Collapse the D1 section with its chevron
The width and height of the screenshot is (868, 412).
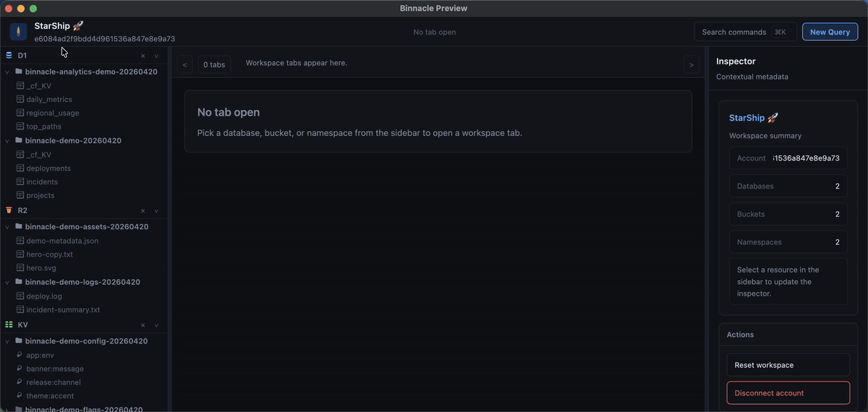pos(156,56)
